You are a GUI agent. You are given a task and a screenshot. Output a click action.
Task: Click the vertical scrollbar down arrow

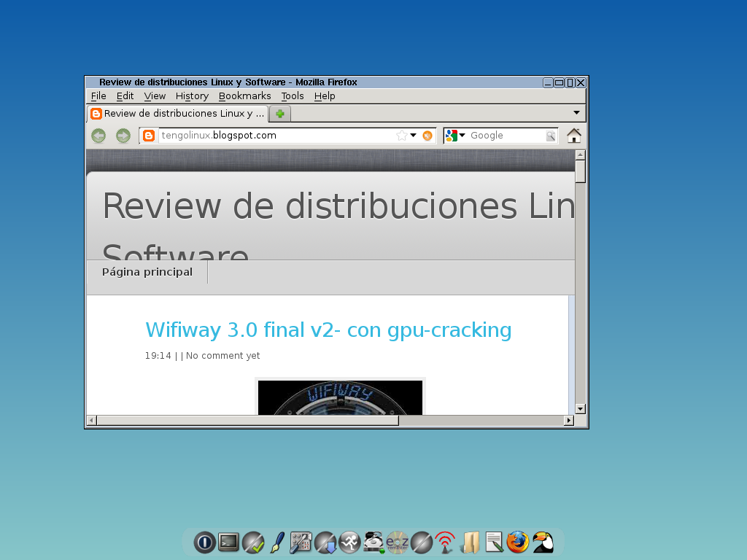(x=581, y=409)
